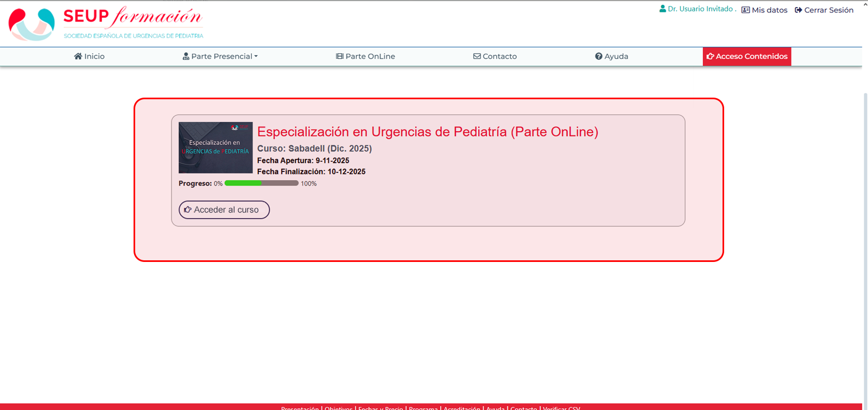Click the course thumbnail image

click(216, 148)
